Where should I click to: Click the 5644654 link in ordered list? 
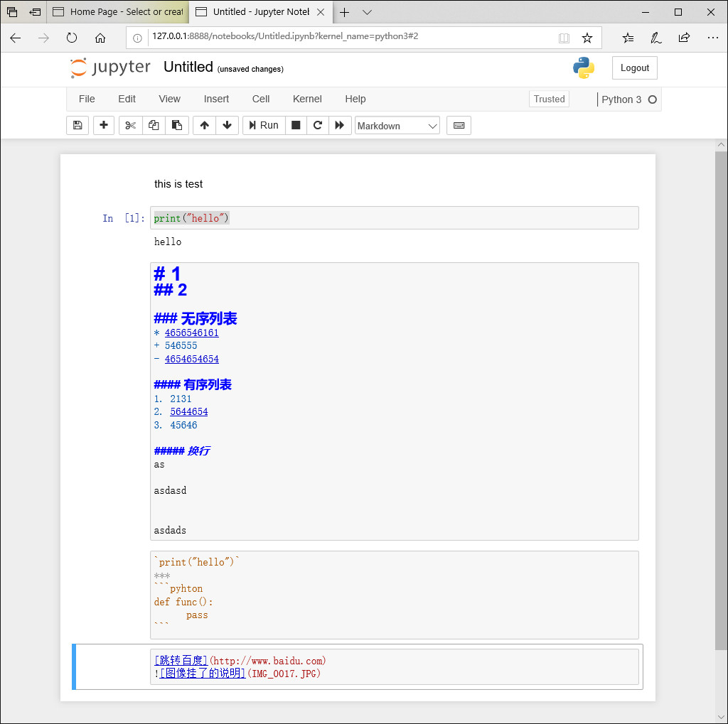click(x=189, y=411)
